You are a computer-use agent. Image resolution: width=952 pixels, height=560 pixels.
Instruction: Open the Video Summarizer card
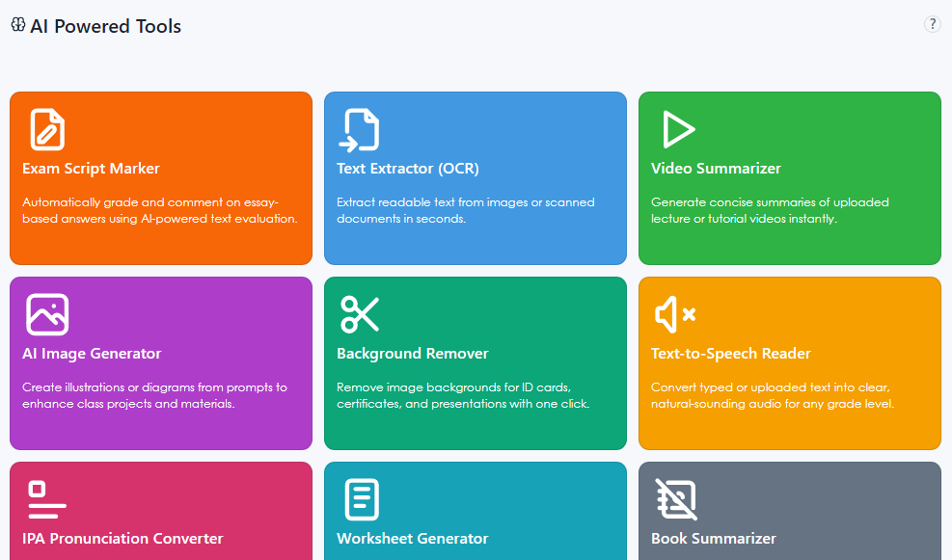tap(789, 178)
